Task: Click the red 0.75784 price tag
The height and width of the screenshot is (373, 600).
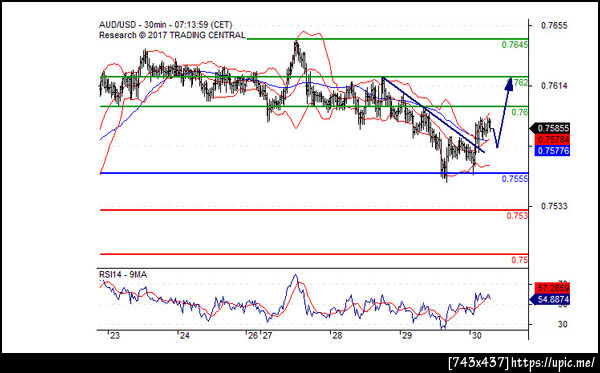Action: 553,139
